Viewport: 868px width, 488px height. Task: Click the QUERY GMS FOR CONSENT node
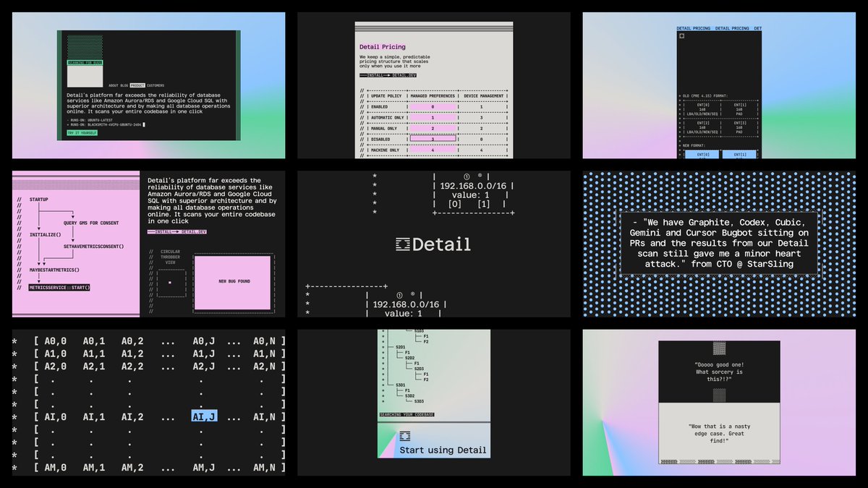[x=91, y=223]
